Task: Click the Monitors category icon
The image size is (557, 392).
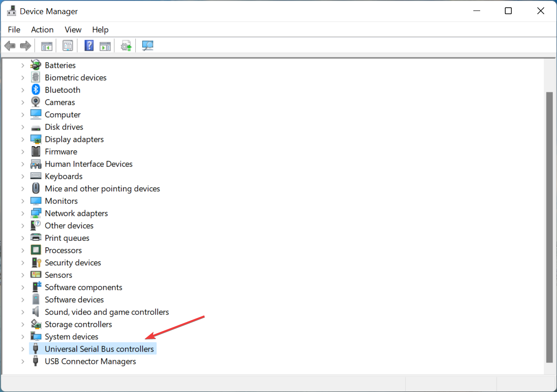Action: [36, 201]
